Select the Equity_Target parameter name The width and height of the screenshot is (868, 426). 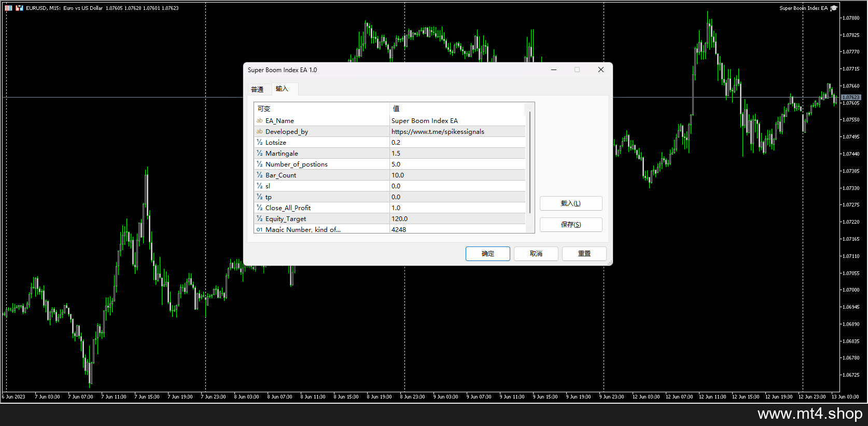click(x=286, y=219)
